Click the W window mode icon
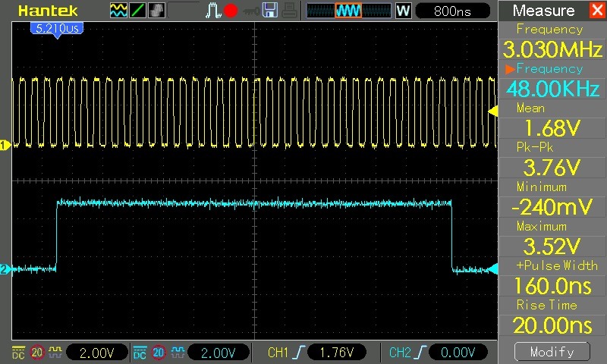 (x=403, y=11)
